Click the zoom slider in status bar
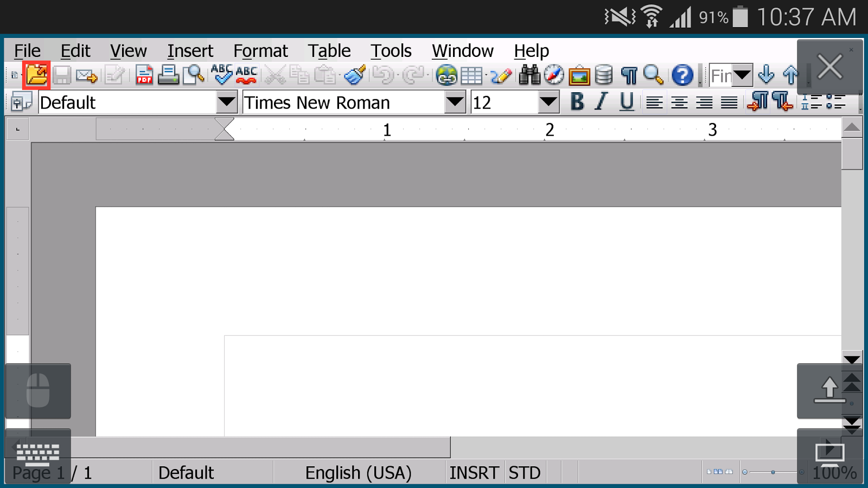This screenshot has width=868, height=488. [773, 472]
